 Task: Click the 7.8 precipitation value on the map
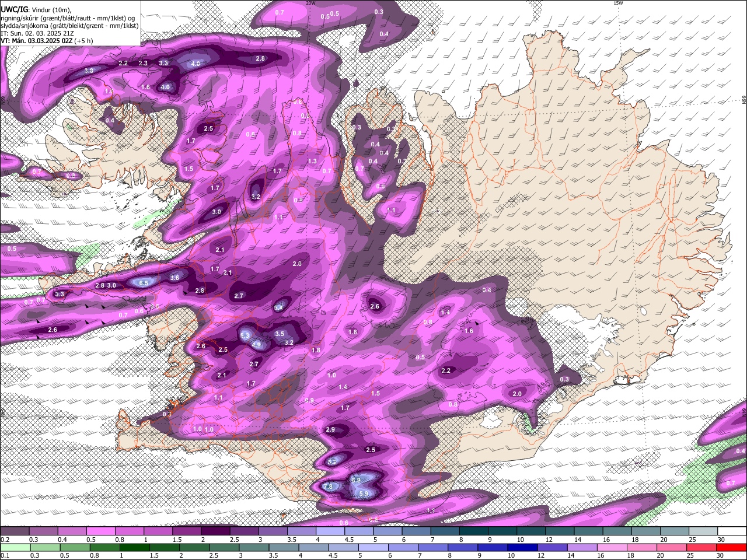pyautogui.click(x=328, y=487)
